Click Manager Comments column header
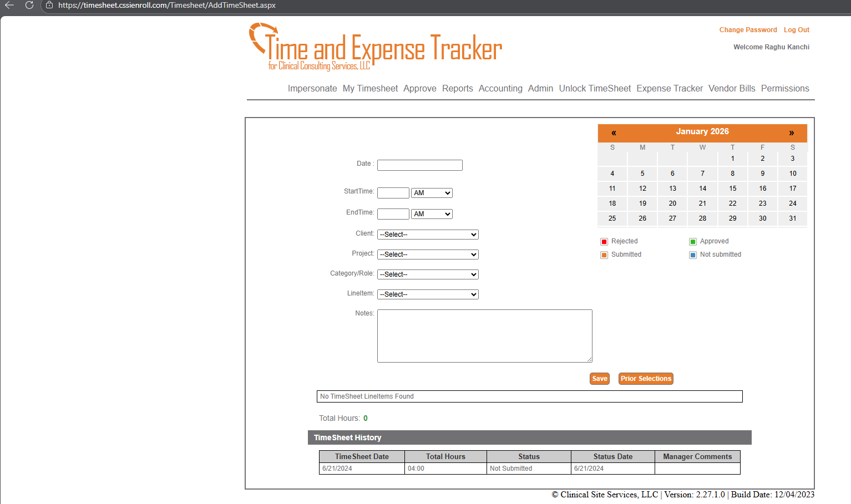Image resolution: width=851 pixels, height=504 pixels. (x=697, y=457)
